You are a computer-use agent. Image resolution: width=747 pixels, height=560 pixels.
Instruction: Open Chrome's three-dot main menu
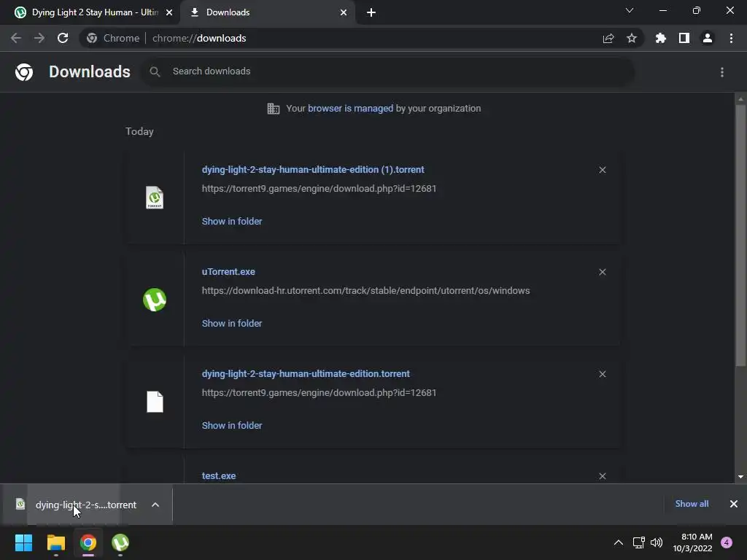731,38
